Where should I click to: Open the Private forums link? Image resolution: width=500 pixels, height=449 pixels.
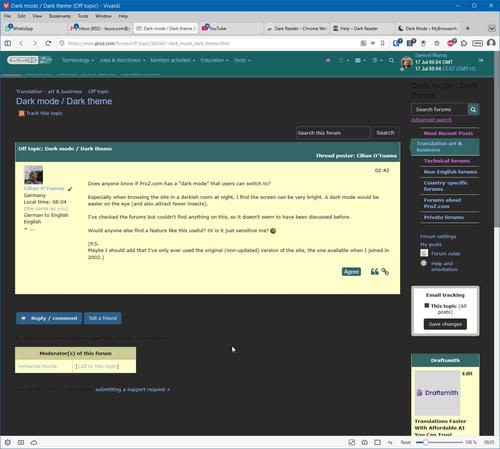point(444,217)
